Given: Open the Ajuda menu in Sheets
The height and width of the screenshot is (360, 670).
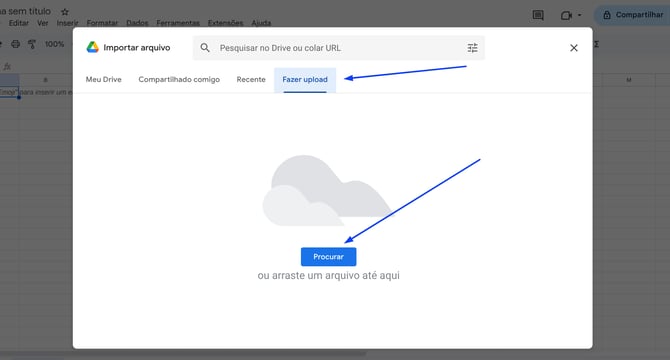Looking at the screenshot, I should (x=261, y=23).
